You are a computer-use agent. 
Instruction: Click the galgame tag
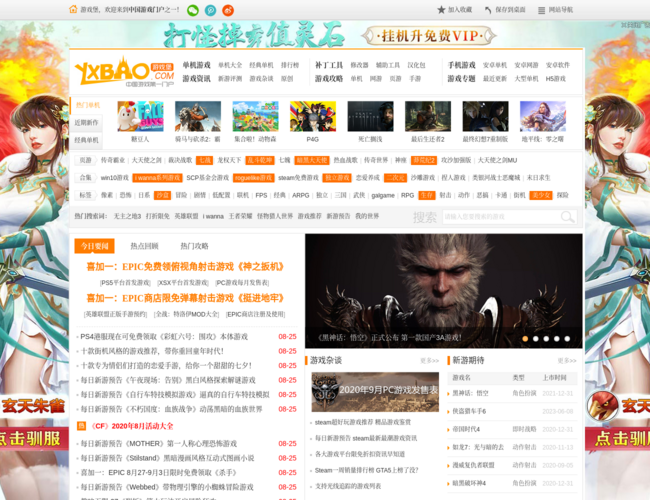[383, 195]
